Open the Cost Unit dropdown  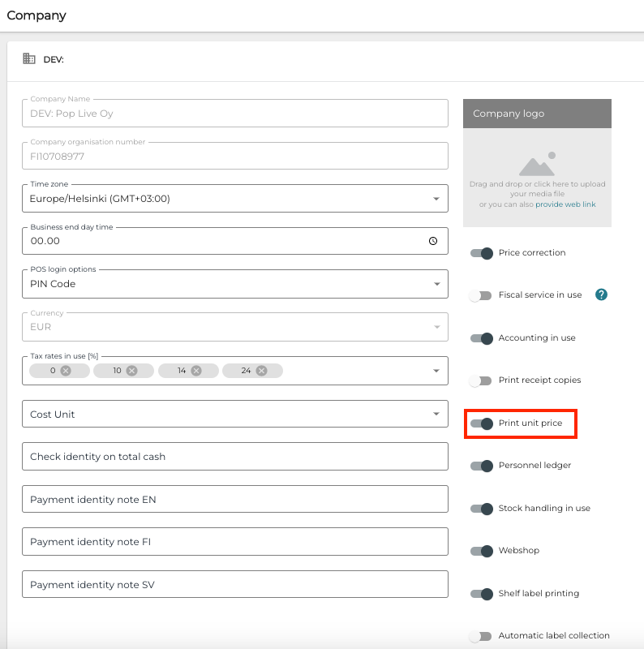click(436, 414)
